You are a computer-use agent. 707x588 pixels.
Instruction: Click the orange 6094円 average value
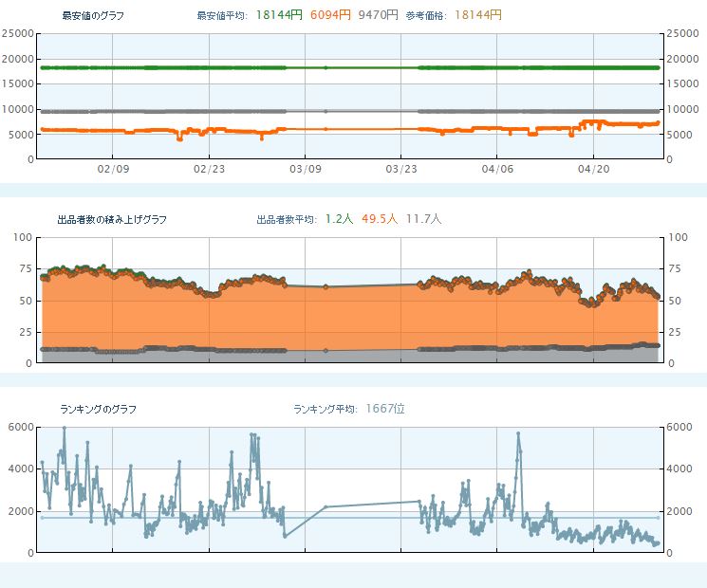[x=330, y=15]
